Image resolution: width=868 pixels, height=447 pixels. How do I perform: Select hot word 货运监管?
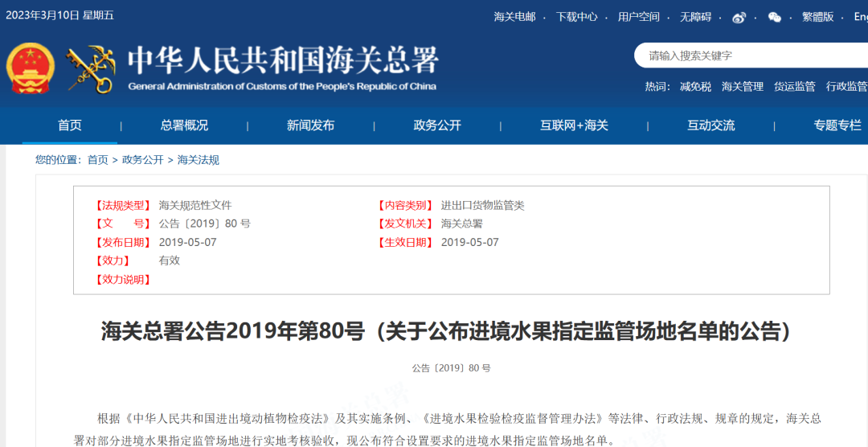[x=794, y=86]
